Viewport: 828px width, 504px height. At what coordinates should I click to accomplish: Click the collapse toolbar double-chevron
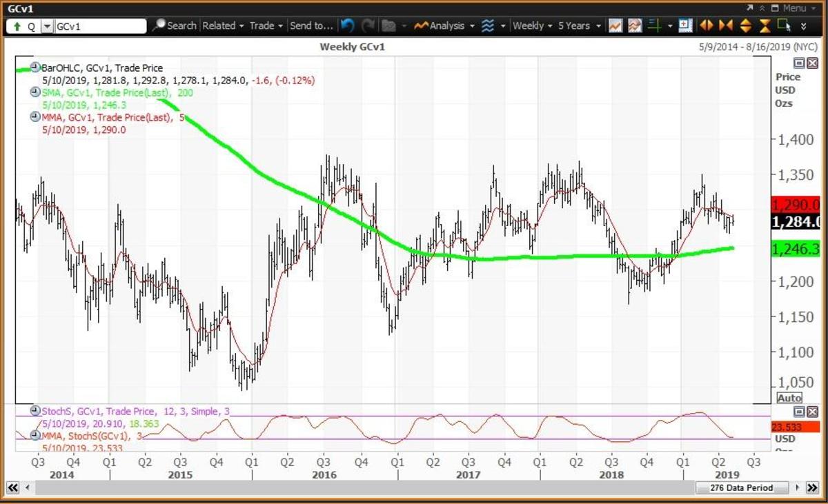coord(762,8)
